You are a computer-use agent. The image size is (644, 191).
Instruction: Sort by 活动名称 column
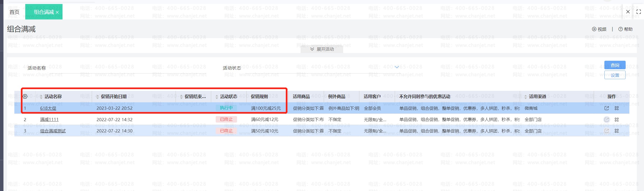coord(41,97)
